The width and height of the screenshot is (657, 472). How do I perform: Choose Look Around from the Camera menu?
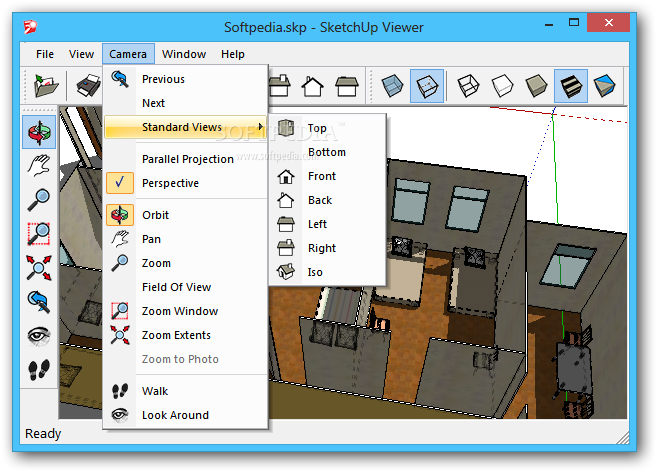185,415
